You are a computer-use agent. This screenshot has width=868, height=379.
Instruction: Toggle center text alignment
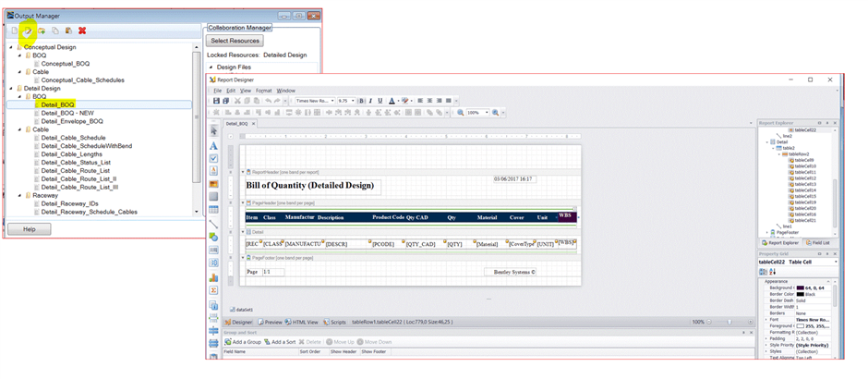tap(429, 101)
